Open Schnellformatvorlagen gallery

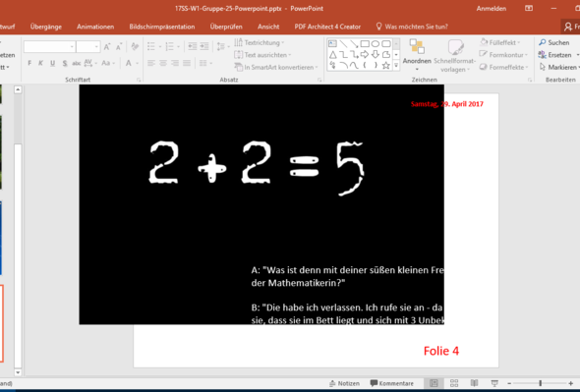(454, 55)
